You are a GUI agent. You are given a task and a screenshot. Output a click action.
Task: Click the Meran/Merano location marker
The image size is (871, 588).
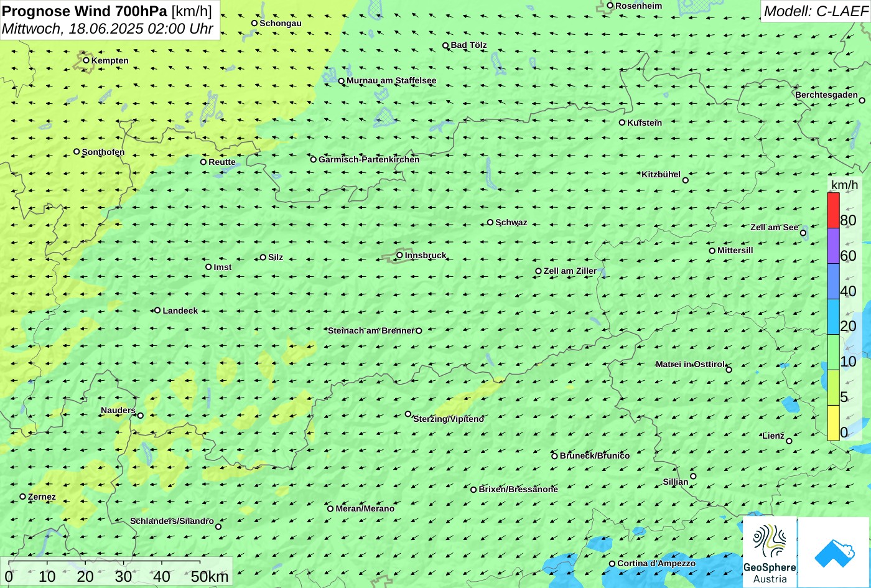point(330,508)
